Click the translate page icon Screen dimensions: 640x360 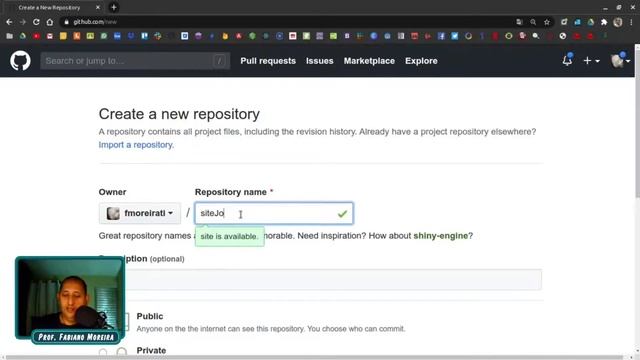pos(519,22)
